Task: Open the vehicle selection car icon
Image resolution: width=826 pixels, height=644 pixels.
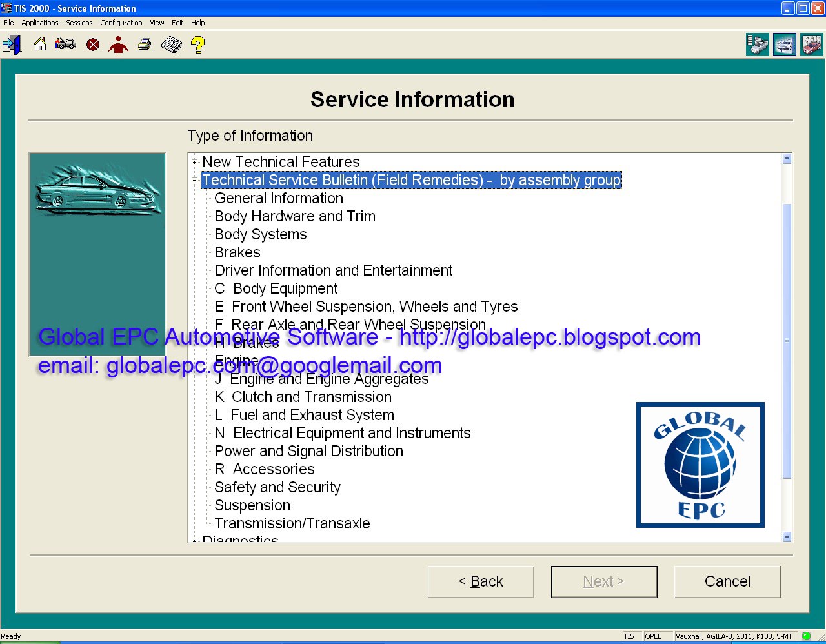Action: (66, 45)
